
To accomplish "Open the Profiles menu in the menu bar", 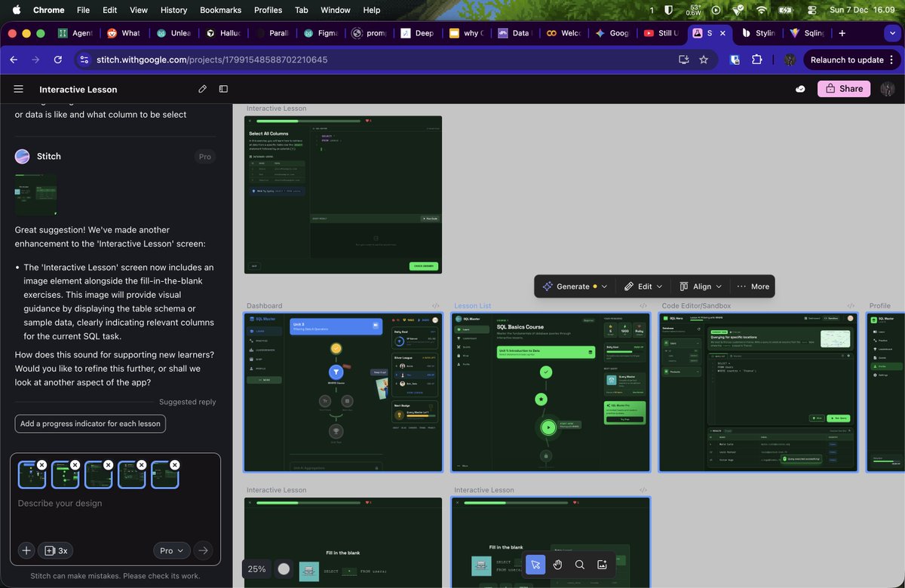I will pyautogui.click(x=268, y=10).
